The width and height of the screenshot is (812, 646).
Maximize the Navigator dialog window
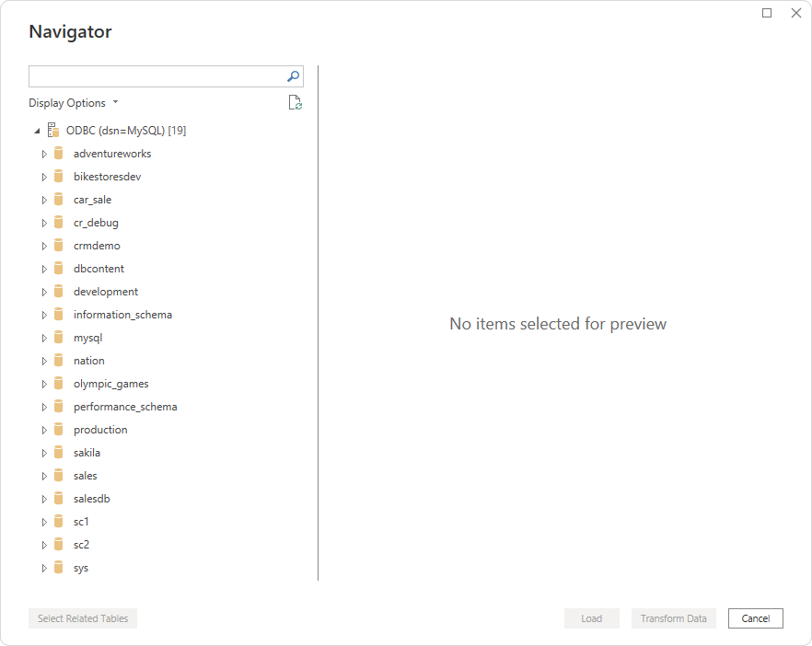pos(767,13)
